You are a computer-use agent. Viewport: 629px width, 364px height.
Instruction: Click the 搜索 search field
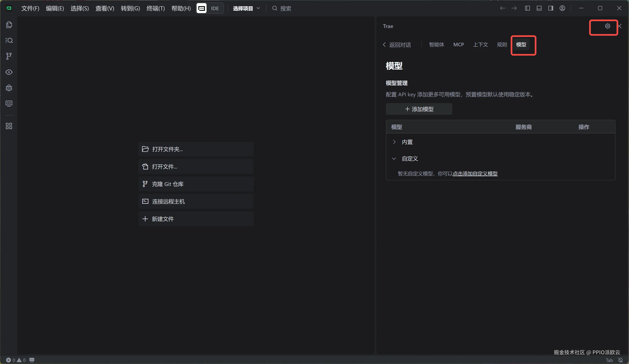pyautogui.click(x=285, y=9)
